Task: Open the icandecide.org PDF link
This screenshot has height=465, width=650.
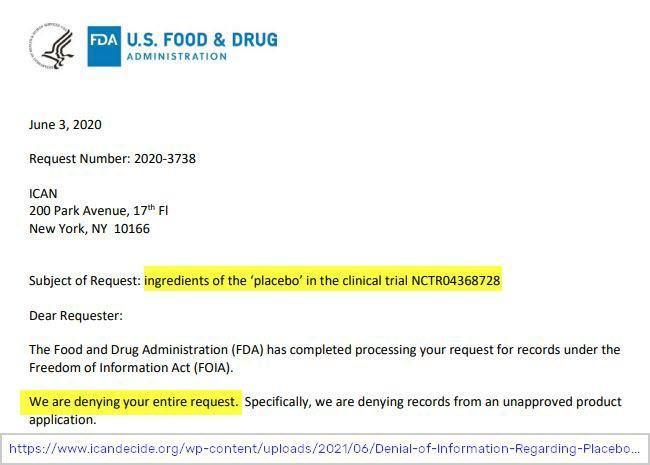Action: (324, 449)
